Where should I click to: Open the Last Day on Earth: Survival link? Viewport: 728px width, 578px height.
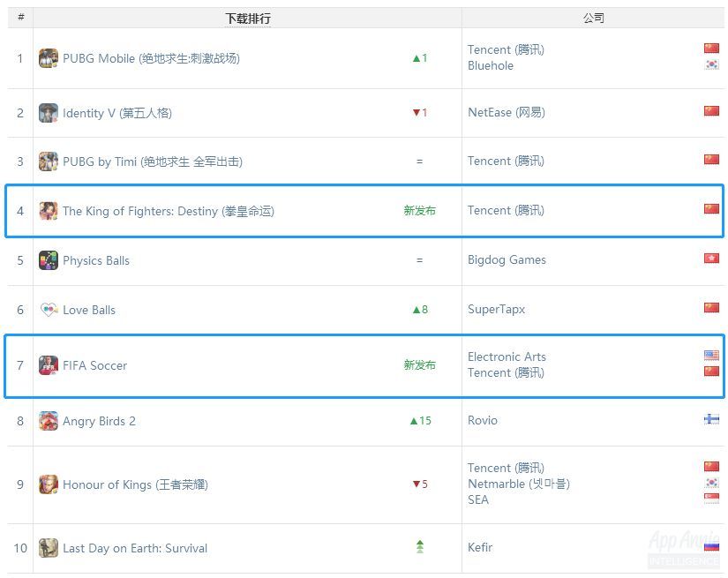(135, 548)
